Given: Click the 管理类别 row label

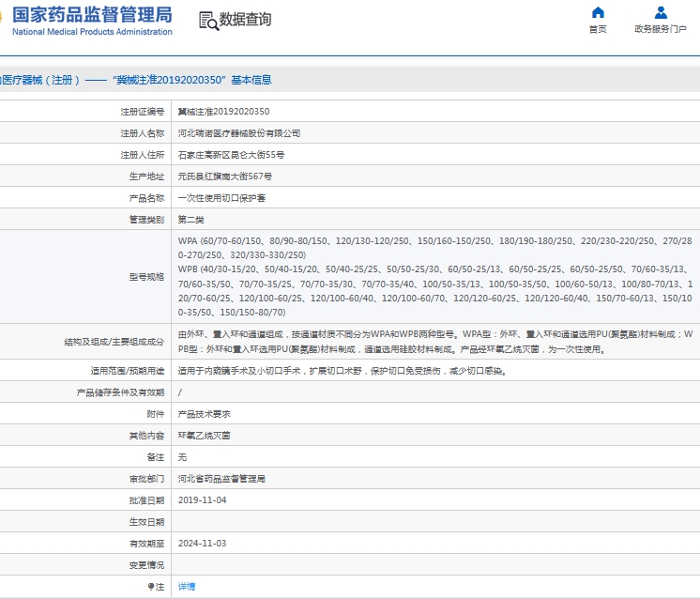Looking at the screenshot, I should pyautogui.click(x=147, y=220).
